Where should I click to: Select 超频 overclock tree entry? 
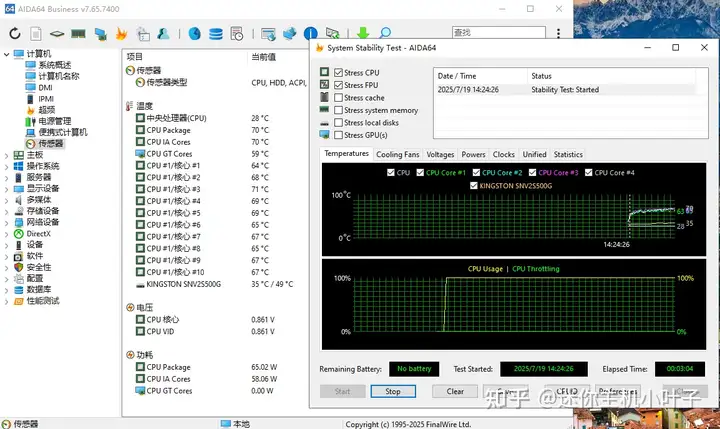coord(47,110)
